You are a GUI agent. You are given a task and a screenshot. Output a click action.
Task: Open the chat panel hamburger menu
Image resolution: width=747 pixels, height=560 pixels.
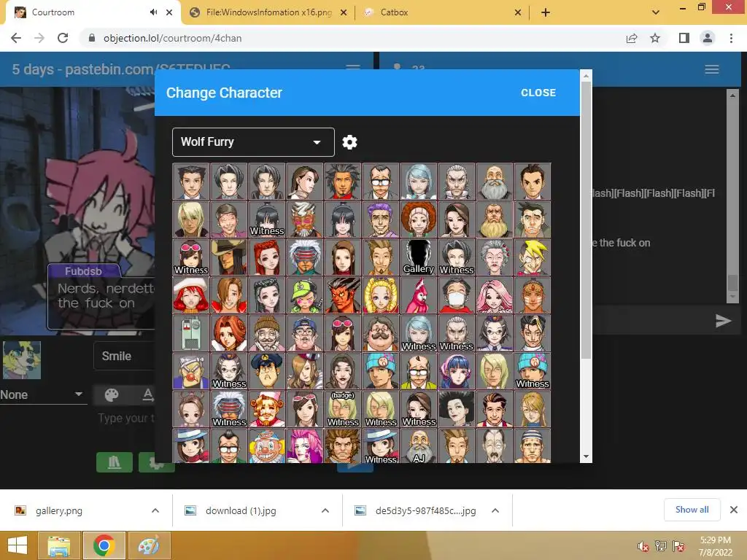click(712, 69)
